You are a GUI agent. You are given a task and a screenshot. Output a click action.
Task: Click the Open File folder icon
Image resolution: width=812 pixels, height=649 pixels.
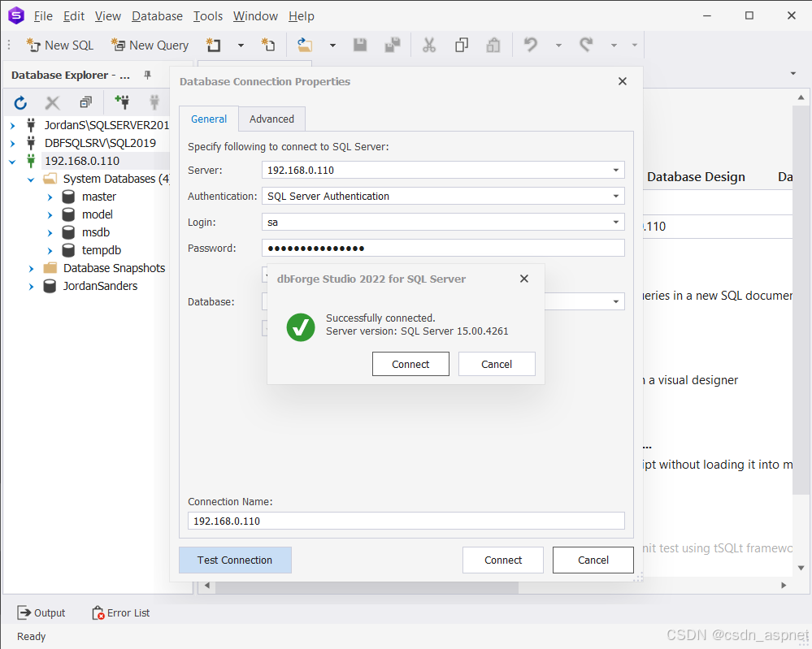click(305, 45)
